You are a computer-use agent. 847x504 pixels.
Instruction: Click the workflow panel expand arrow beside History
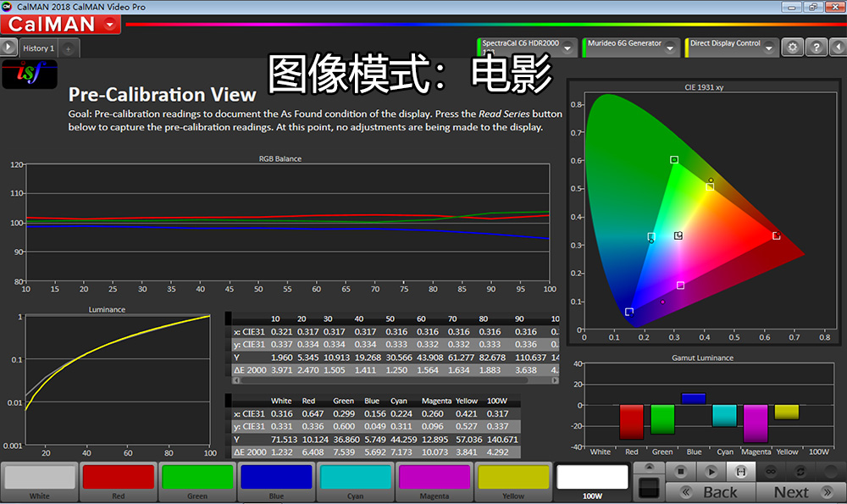[8, 47]
